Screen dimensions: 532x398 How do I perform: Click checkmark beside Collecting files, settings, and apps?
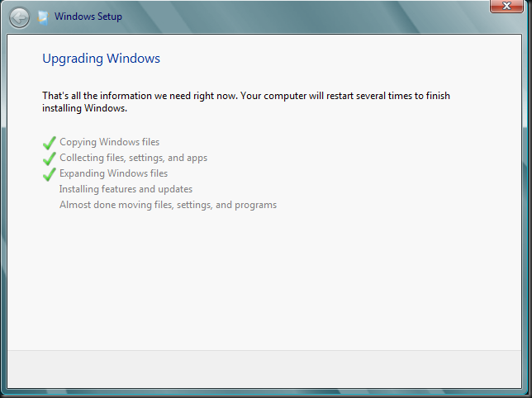50,159
